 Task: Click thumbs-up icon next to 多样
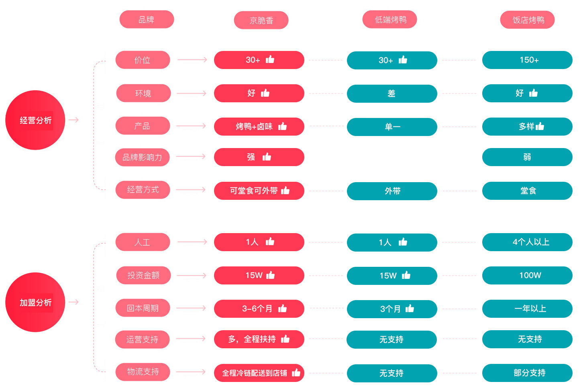pos(540,126)
